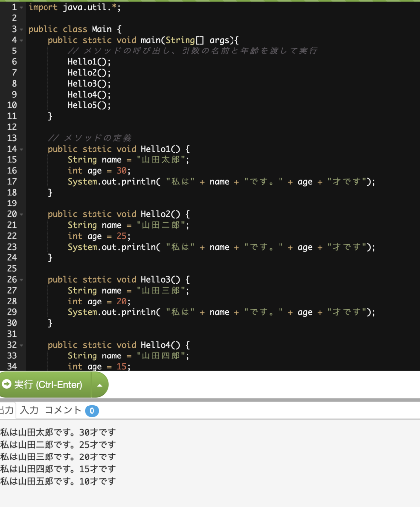Click the blue comment count badge 0

(x=92, y=411)
